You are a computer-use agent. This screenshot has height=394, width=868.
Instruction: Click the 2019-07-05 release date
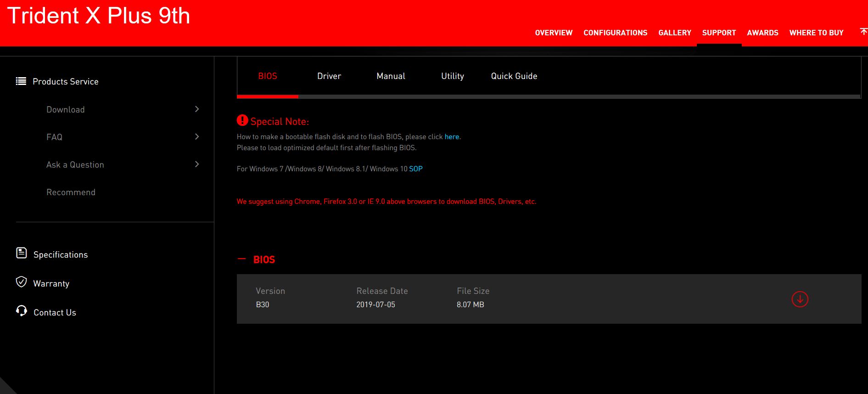pyautogui.click(x=375, y=304)
